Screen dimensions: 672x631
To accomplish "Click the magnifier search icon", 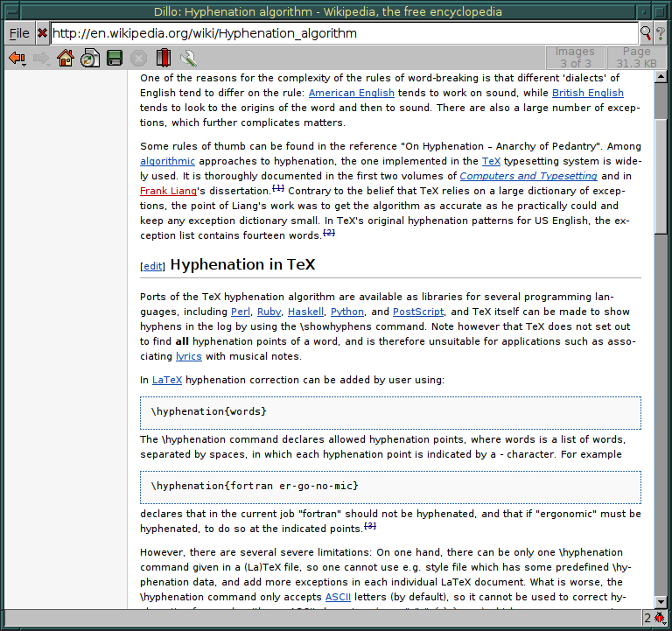I will [646, 33].
